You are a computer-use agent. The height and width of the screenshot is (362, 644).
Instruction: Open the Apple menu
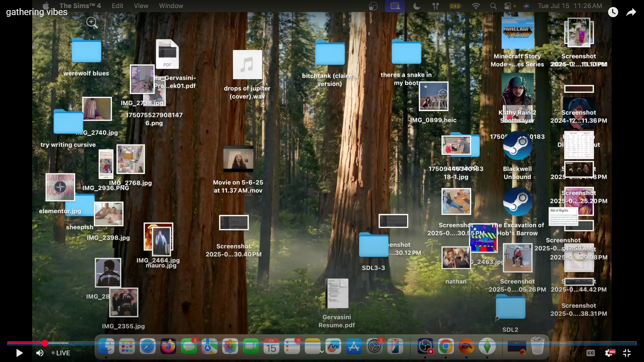pos(46,6)
